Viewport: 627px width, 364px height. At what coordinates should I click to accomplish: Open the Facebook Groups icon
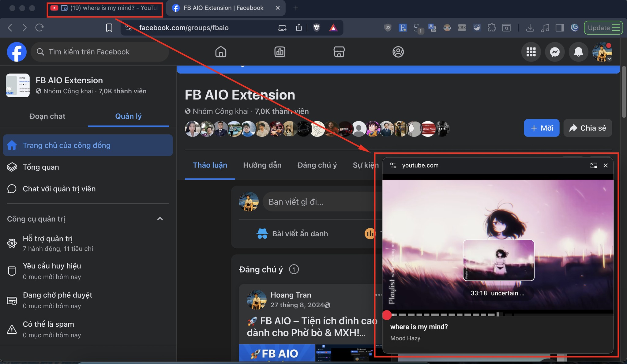coord(398,52)
